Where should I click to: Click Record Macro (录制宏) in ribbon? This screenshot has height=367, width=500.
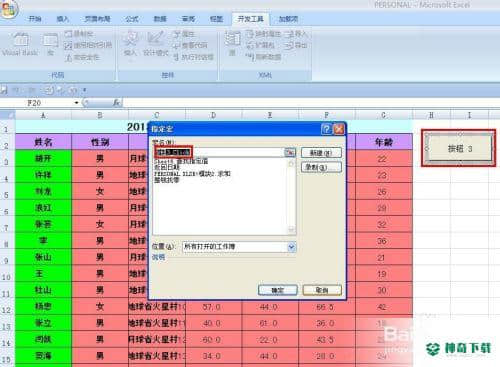(x=79, y=34)
